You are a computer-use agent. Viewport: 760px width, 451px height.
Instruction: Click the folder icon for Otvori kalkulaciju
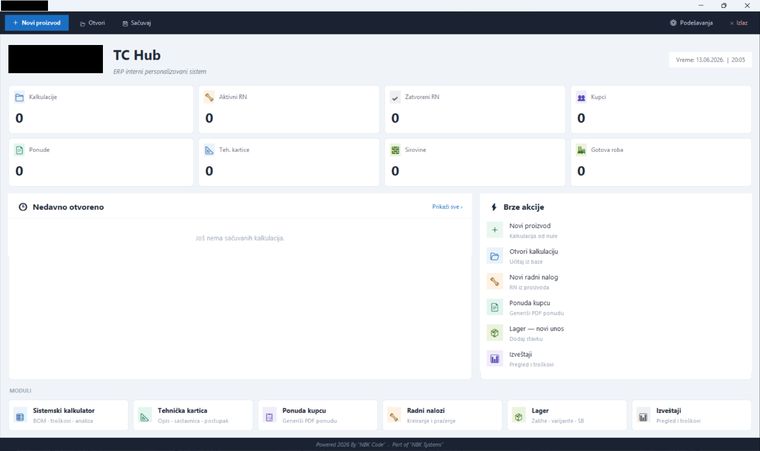[x=495, y=256]
